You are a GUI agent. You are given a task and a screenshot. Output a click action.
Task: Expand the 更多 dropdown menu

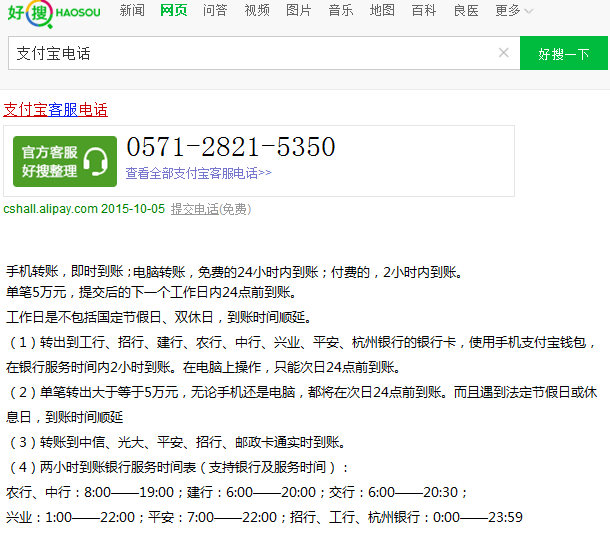coord(514,10)
